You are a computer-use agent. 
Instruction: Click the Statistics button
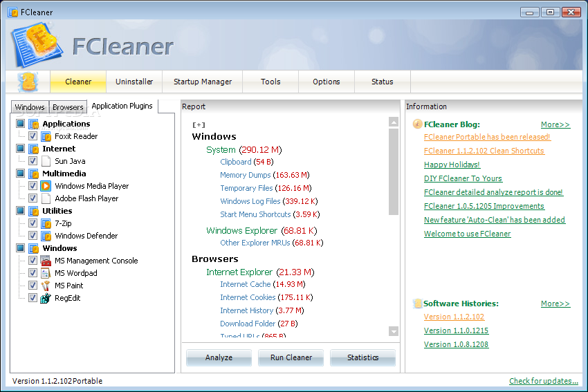[x=362, y=357]
